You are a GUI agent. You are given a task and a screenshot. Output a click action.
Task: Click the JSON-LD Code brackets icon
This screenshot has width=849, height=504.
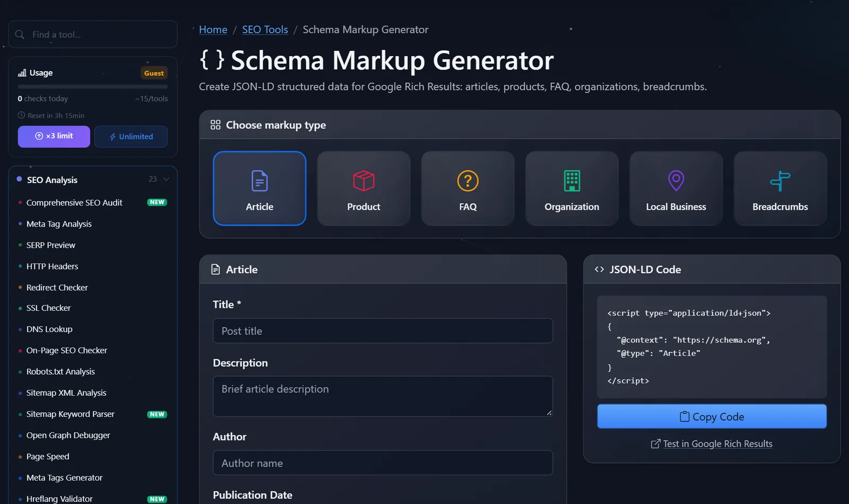pyautogui.click(x=599, y=270)
